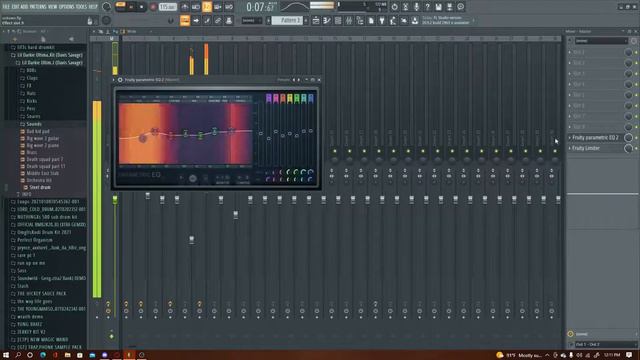Collapse the Sounds folder
The width and height of the screenshot is (640, 360).
pyautogui.click(x=34, y=124)
